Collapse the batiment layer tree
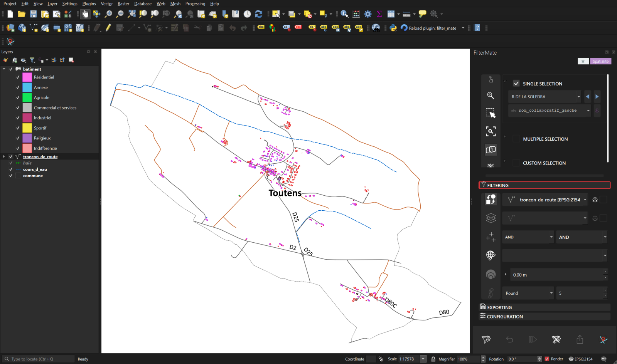The height and width of the screenshot is (364, 617). (x=4, y=69)
